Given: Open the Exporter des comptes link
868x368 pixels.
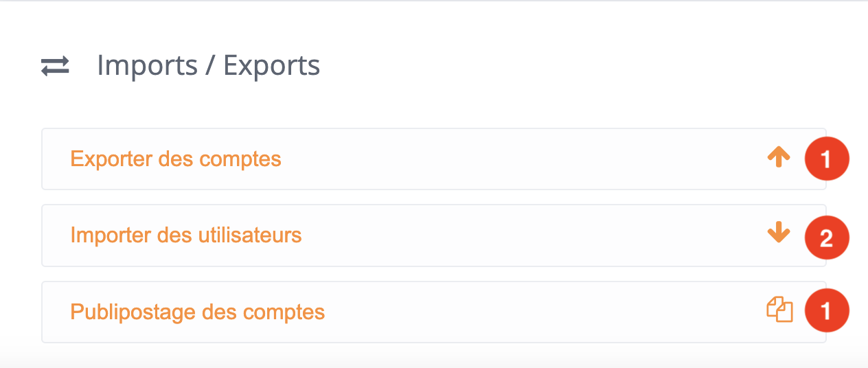Looking at the screenshot, I should point(176,159).
